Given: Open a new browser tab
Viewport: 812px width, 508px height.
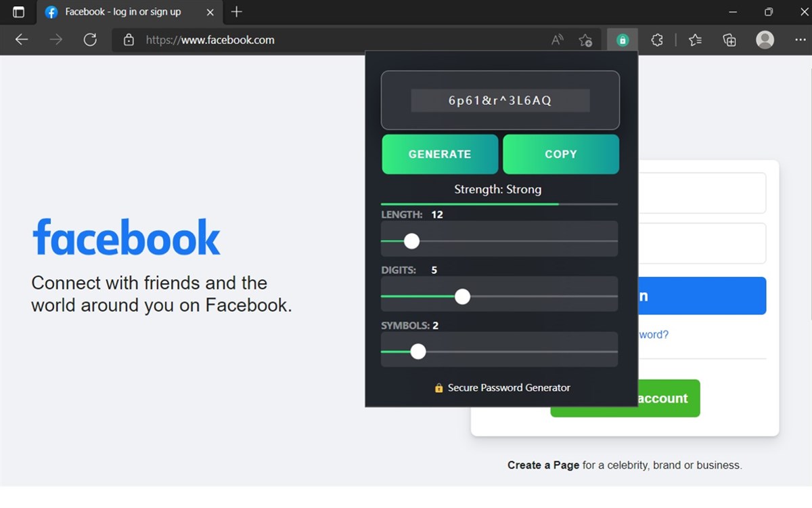Looking at the screenshot, I should pyautogui.click(x=236, y=12).
